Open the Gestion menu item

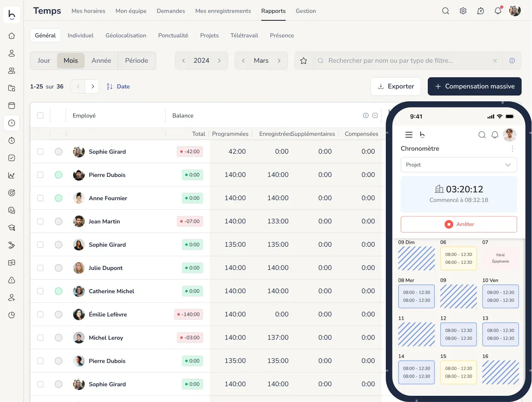(x=306, y=11)
